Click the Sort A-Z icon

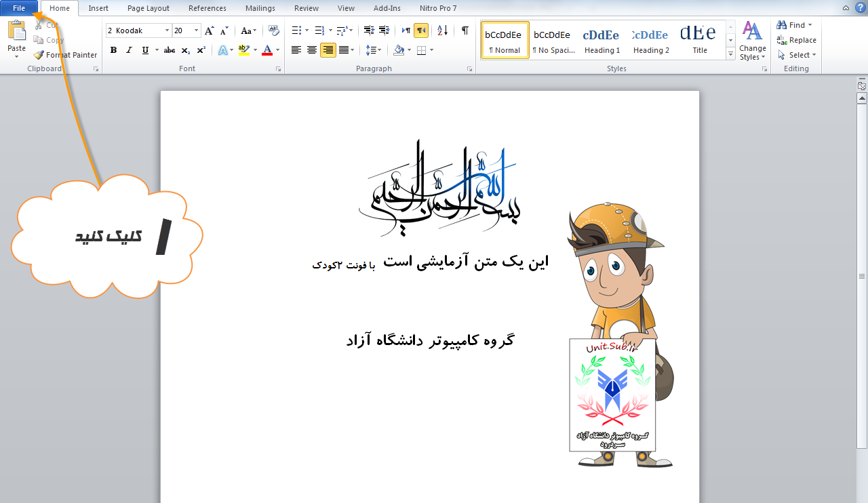point(442,31)
